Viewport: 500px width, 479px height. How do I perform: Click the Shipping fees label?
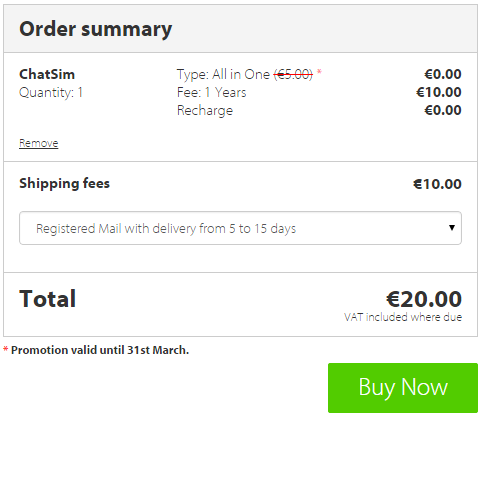click(64, 183)
